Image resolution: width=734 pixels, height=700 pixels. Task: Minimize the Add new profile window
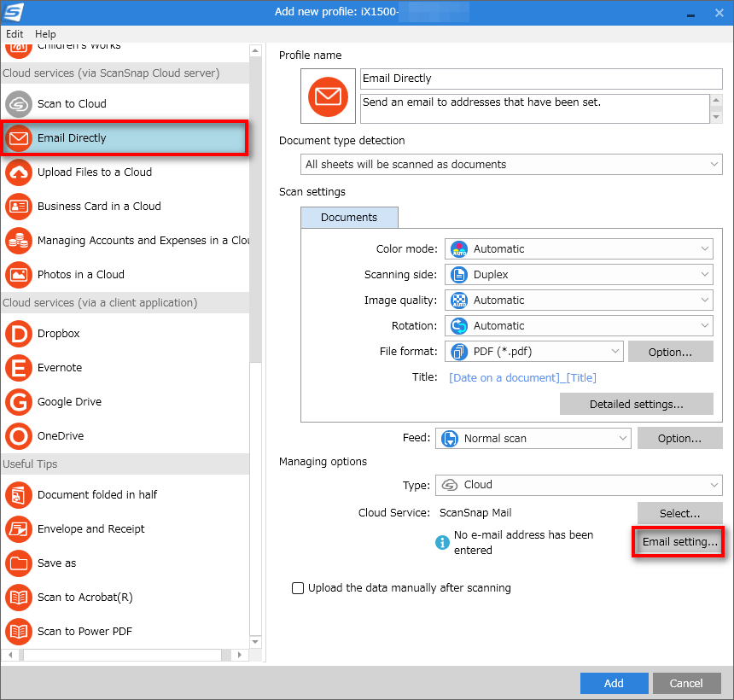pyautogui.click(x=690, y=14)
